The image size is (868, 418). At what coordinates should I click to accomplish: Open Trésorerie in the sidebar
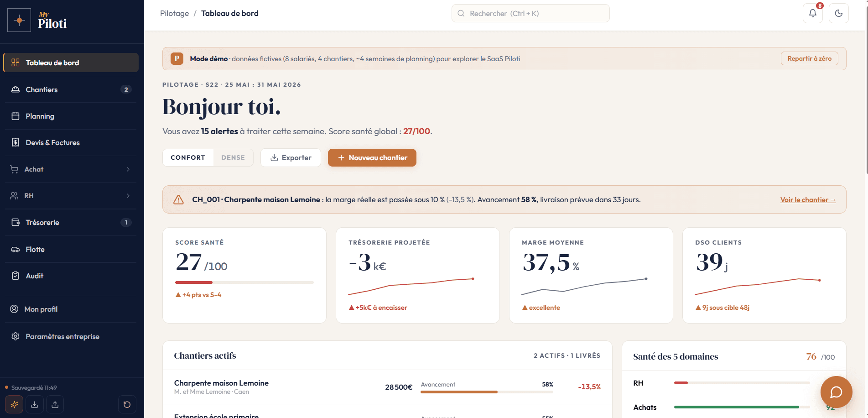point(71,222)
